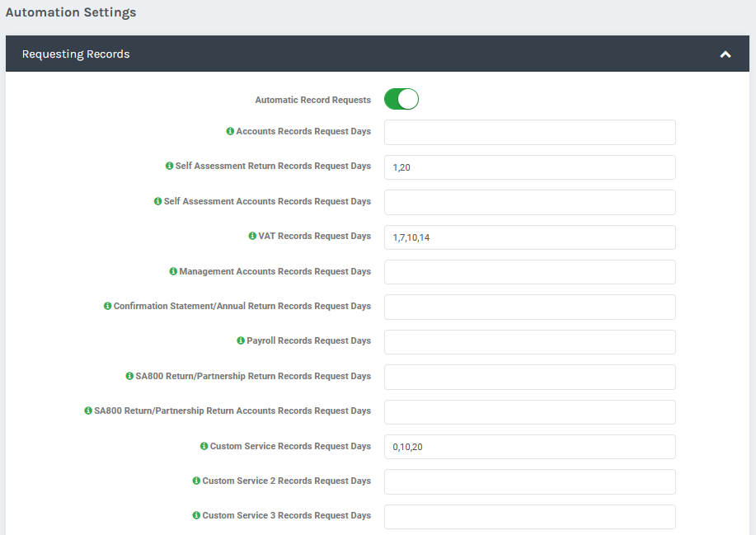Click info icon beside Management Accounts Records
The width and height of the screenshot is (756, 535).
tap(173, 271)
